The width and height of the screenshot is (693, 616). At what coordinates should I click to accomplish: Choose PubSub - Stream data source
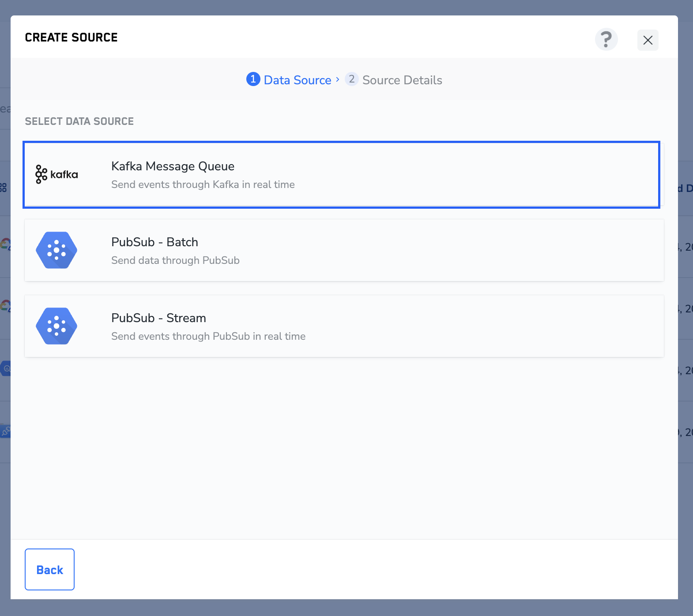pyautogui.click(x=344, y=326)
